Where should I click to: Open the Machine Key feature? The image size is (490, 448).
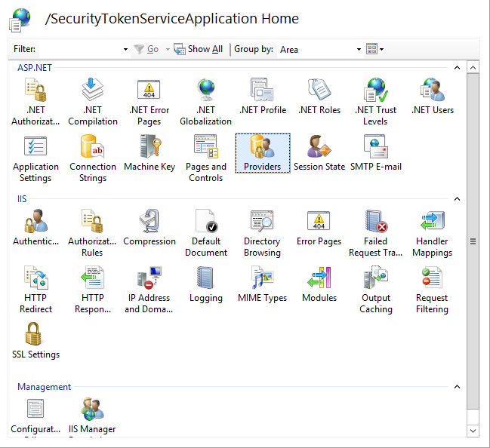tap(149, 153)
